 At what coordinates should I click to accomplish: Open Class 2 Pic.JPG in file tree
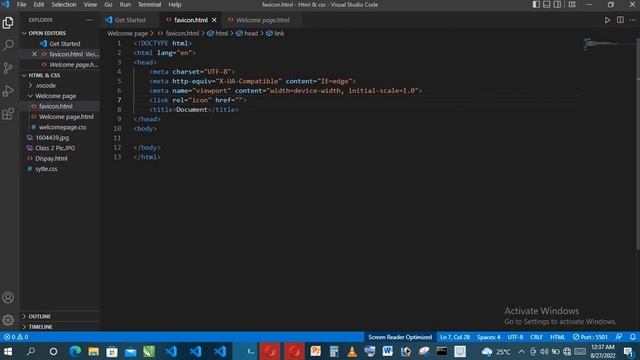click(x=55, y=148)
